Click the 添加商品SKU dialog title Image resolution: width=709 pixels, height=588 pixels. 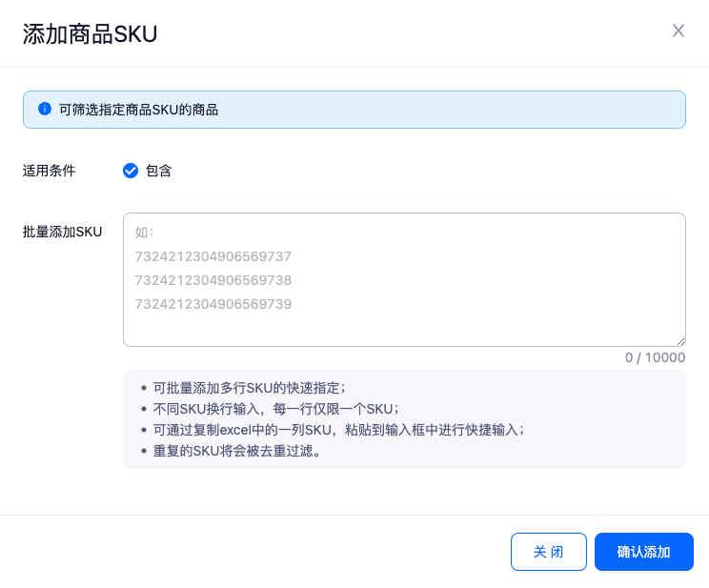[x=90, y=34]
